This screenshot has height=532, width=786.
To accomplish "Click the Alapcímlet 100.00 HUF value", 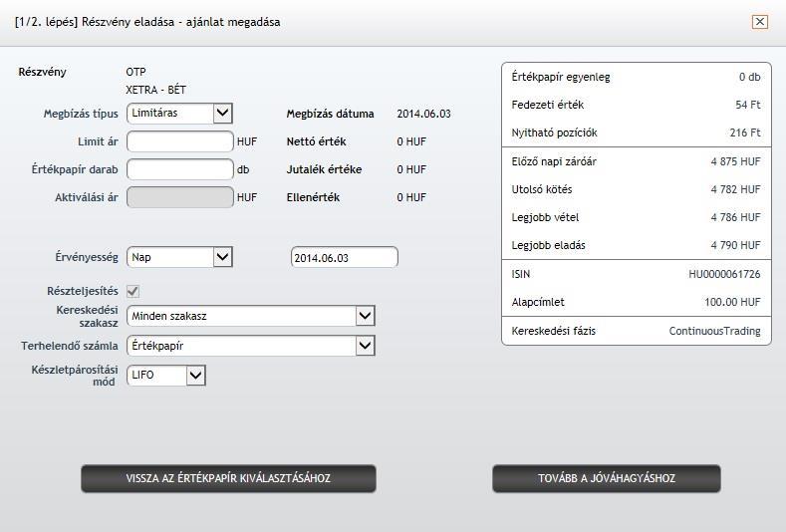I will click(x=732, y=302).
